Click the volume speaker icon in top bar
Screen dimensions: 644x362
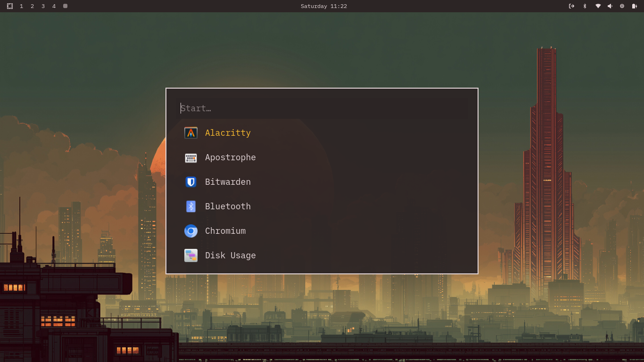610,6
